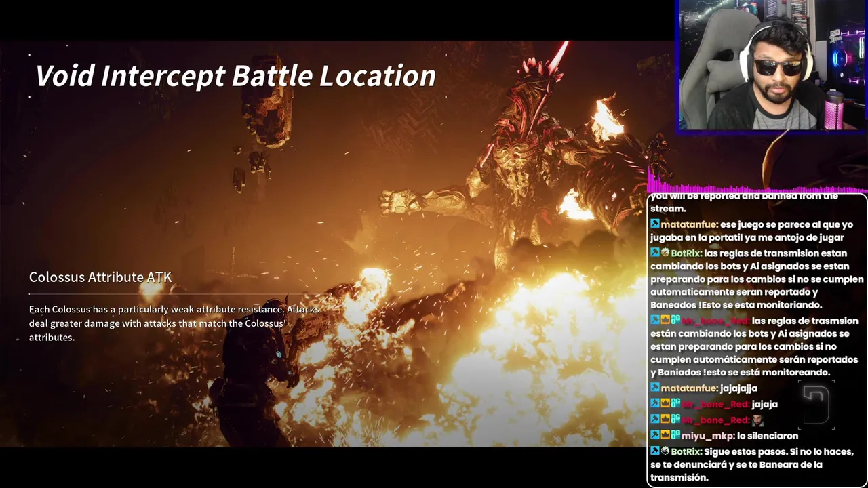
Task: Click the 'you will be reported' chat message
Action: click(745, 202)
